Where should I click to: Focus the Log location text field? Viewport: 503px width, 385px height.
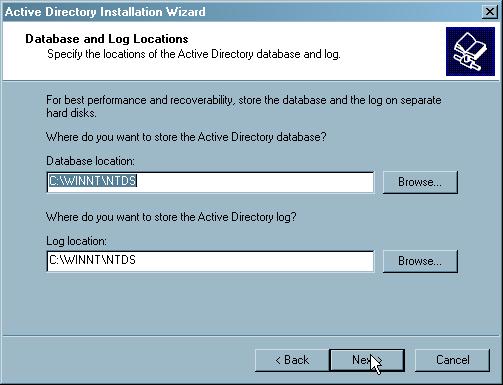point(210,261)
